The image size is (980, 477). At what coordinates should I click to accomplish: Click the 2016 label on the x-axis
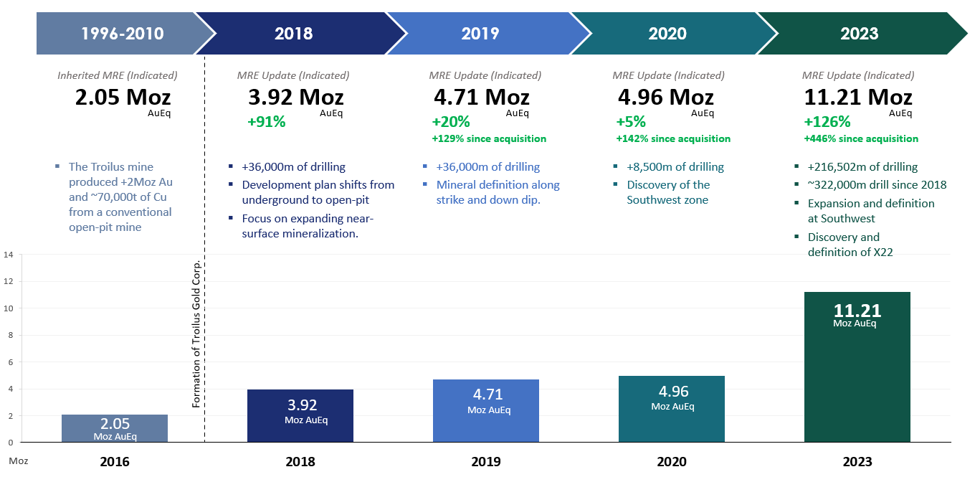[115, 462]
